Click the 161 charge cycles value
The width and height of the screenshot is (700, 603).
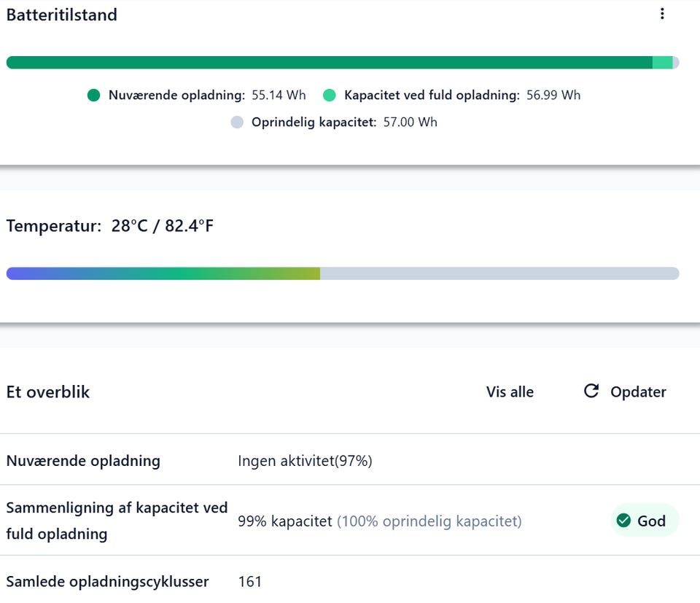pyautogui.click(x=250, y=582)
